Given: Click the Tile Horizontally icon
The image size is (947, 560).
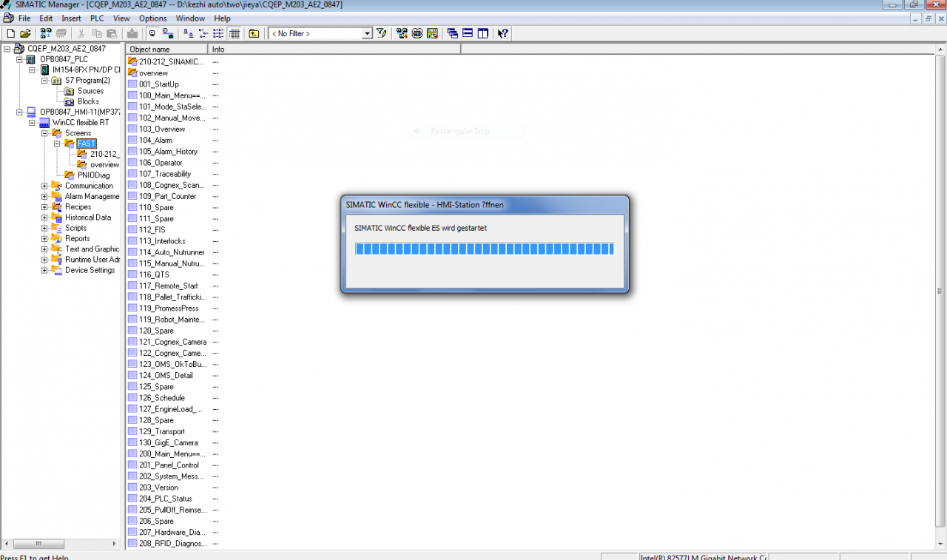Looking at the screenshot, I should pos(468,33).
